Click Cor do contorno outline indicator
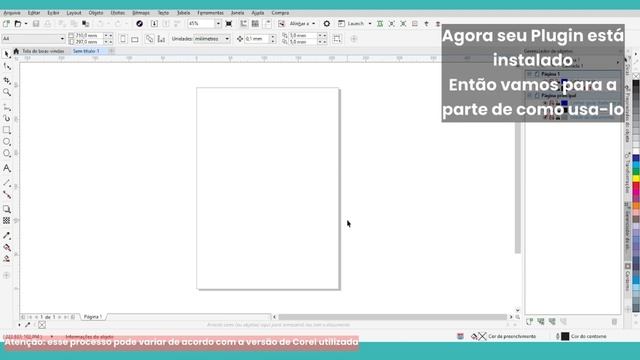The image size is (640, 360). 582,336
